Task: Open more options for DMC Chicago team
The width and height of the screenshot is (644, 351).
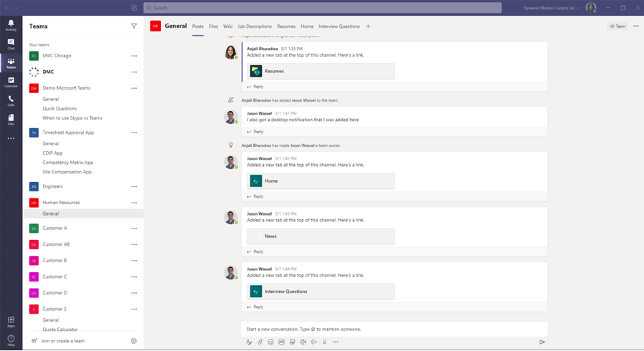Action: coord(134,55)
